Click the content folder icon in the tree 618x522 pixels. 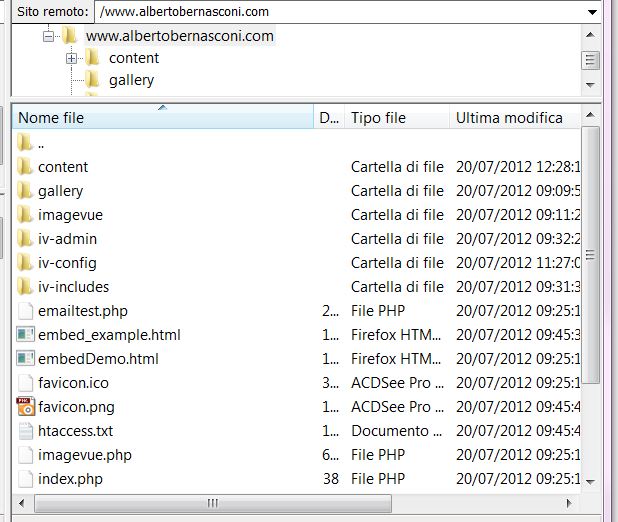coord(92,58)
